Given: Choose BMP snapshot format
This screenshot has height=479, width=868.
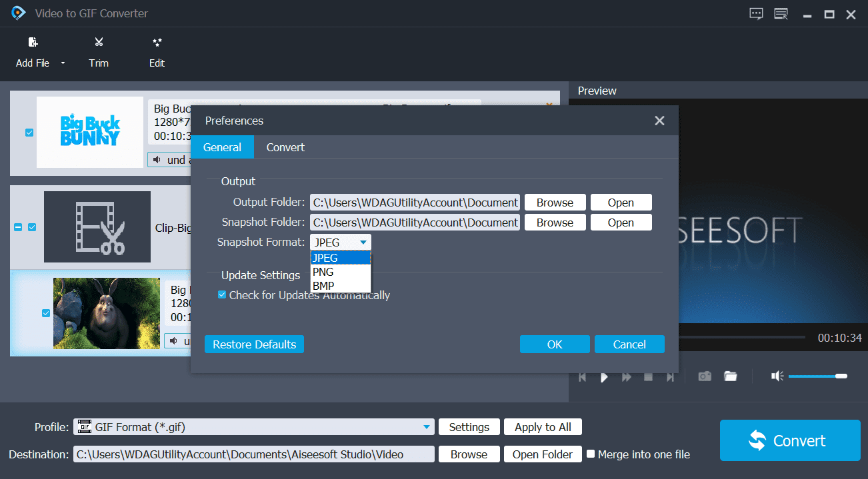Looking at the screenshot, I should pos(341,286).
